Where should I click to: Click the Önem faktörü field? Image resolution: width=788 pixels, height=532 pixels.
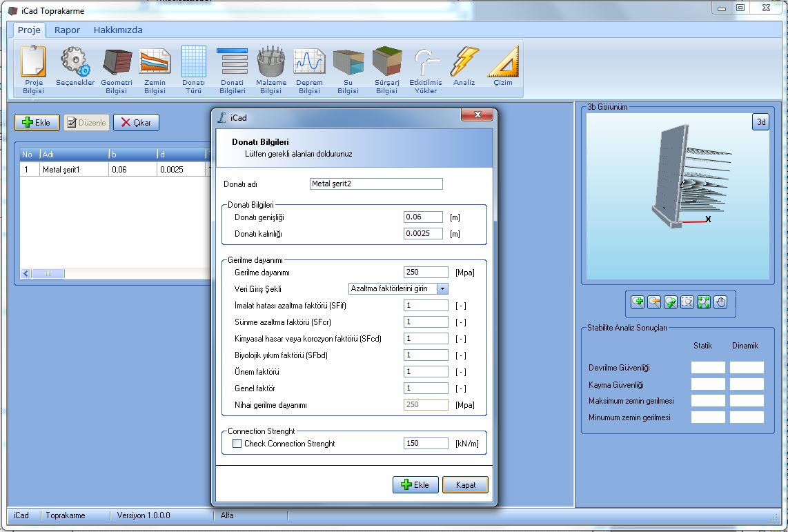pyautogui.click(x=426, y=372)
